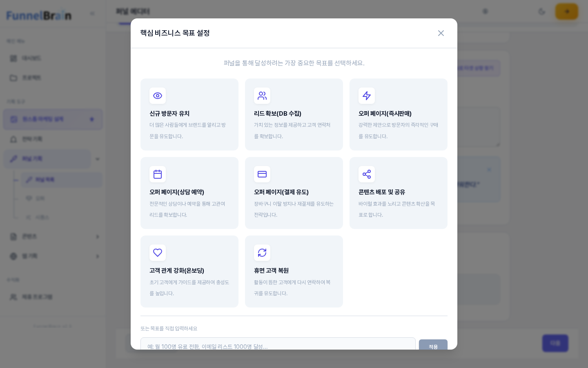The height and width of the screenshot is (368, 588).
Task: Click the users icon on 리드 확보(DB 수집) card
Action: 262,96
